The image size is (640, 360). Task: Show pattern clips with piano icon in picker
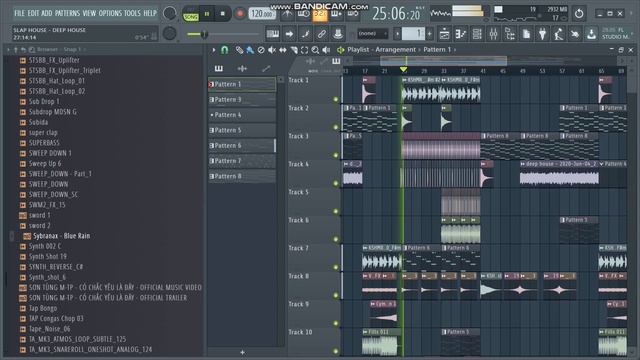coord(219,69)
